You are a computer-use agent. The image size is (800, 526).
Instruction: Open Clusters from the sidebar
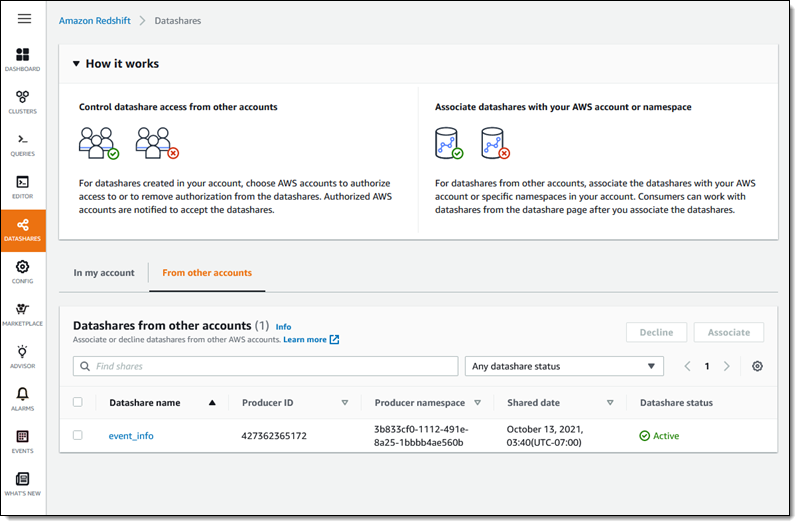(22, 102)
